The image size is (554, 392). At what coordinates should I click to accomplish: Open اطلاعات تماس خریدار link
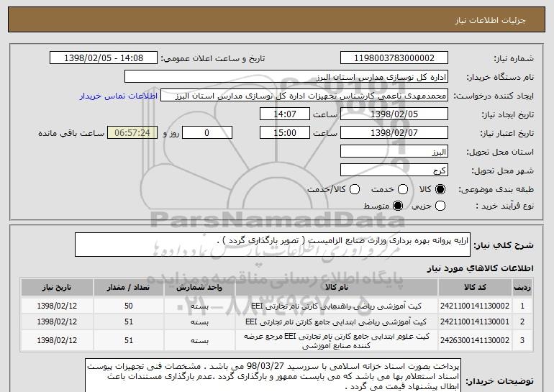pyautogui.click(x=119, y=96)
